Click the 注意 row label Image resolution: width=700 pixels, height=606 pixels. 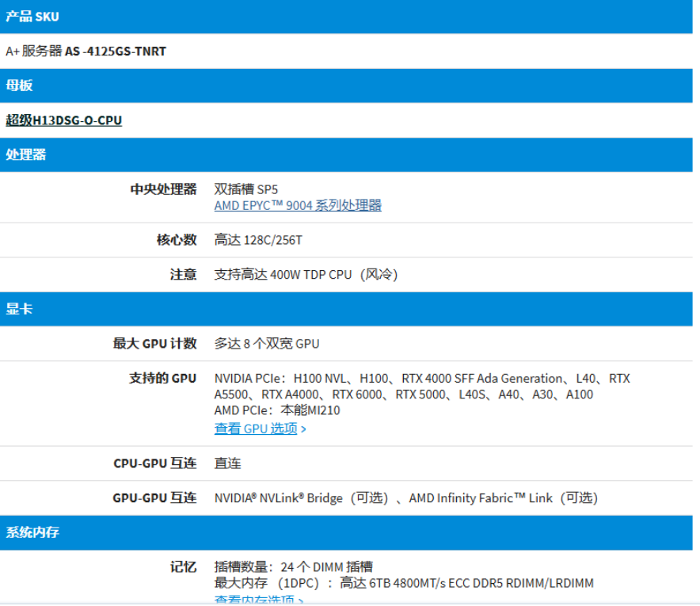pos(183,274)
